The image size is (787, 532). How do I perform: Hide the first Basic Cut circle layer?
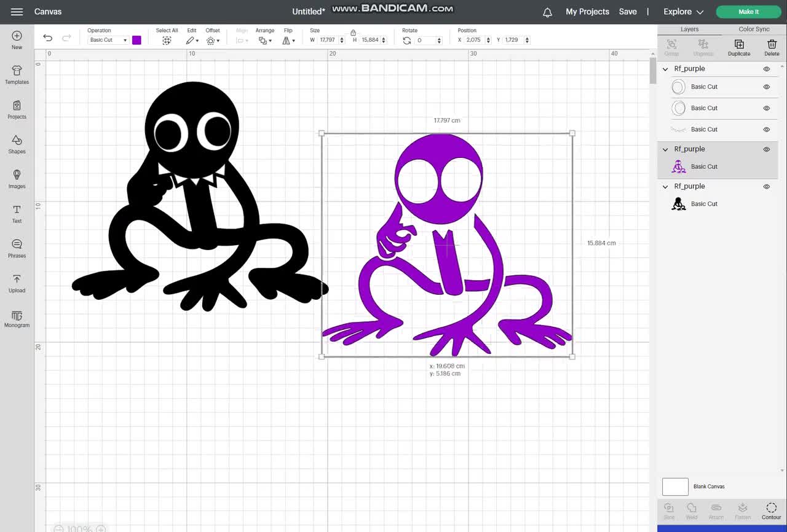(x=767, y=87)
